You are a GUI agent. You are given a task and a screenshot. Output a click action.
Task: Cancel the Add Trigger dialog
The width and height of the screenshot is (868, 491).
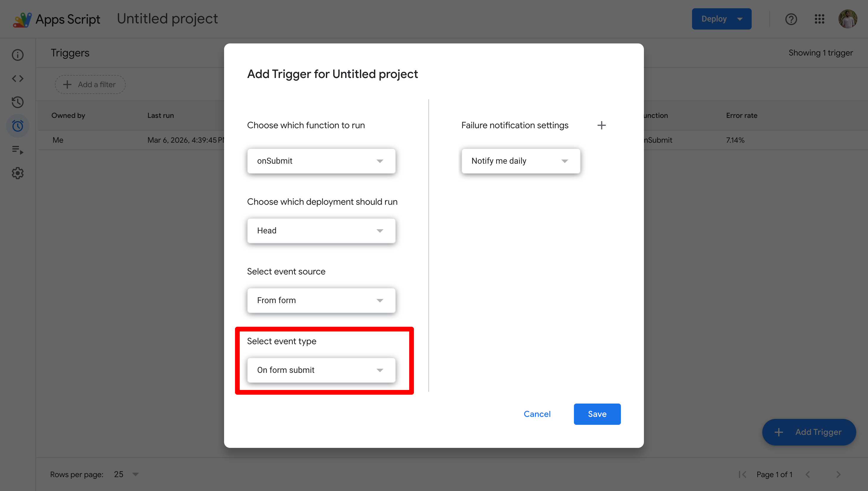[537, 414]
